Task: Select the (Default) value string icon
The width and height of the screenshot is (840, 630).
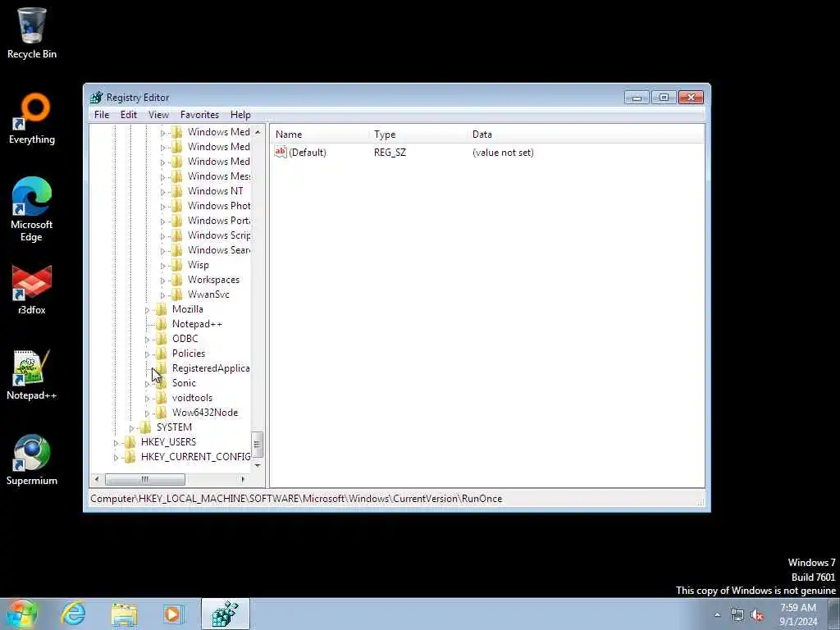Action: point(281,152)
